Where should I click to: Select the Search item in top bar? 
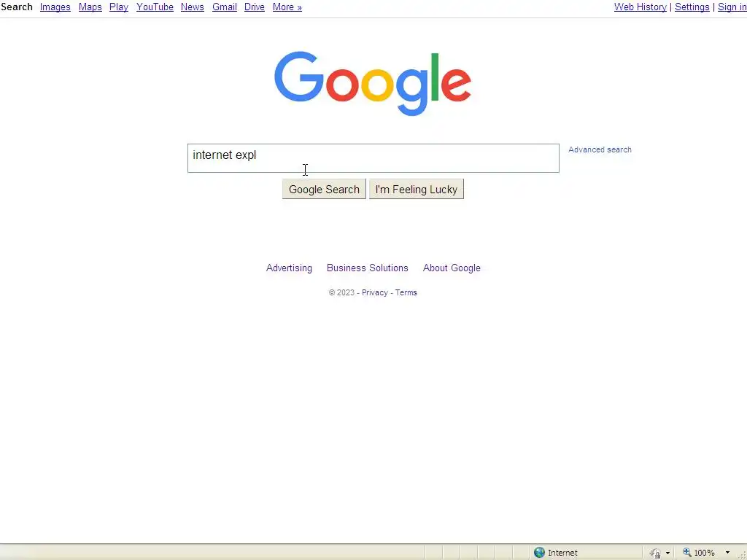17,7
